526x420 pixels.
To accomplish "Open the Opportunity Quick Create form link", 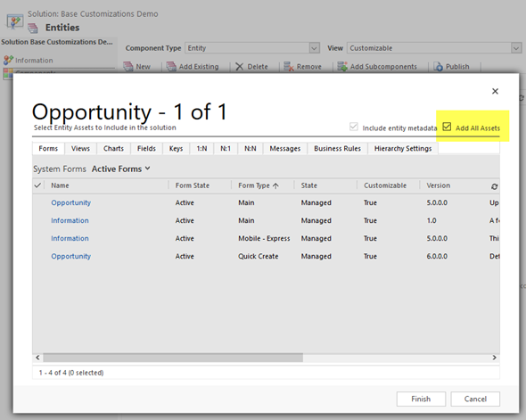I will tap(71, 256).
